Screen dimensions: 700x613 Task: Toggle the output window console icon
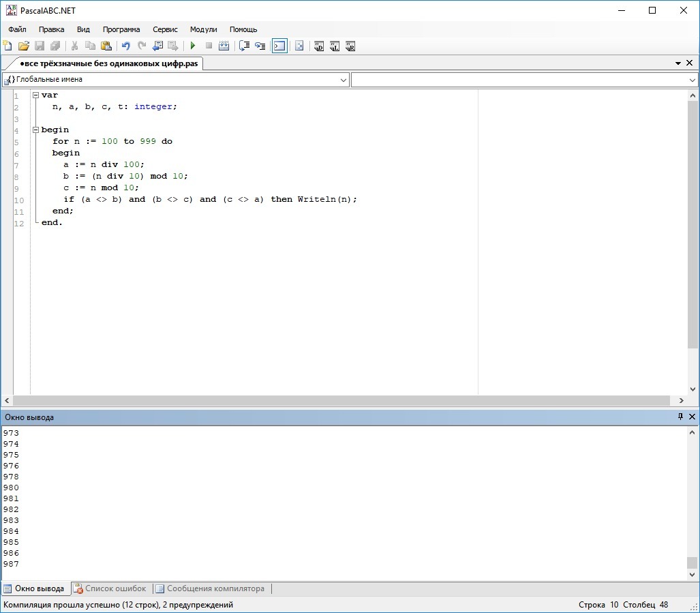coord(279,46)
